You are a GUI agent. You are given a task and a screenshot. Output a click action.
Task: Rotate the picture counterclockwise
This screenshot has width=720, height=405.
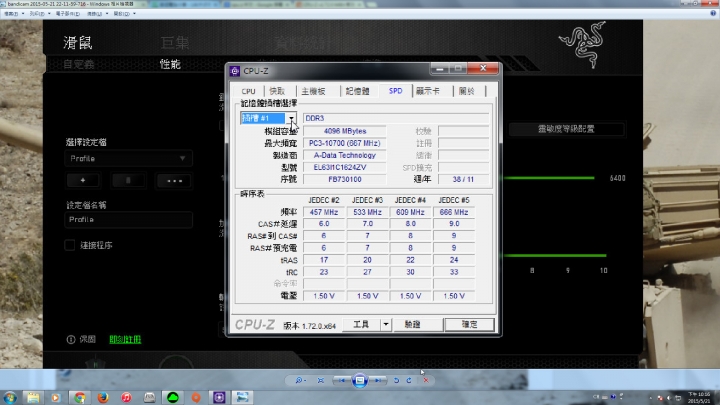point(396,380)
